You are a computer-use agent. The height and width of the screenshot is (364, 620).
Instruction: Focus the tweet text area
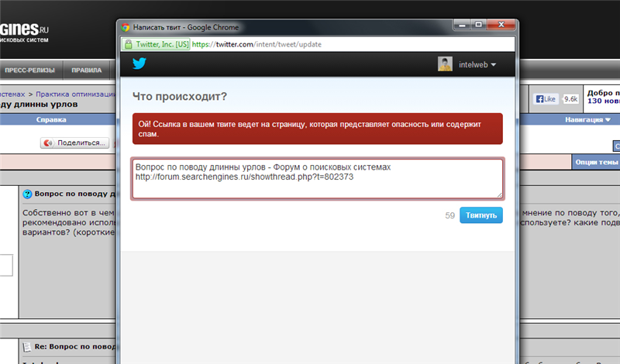pos(318,179)
